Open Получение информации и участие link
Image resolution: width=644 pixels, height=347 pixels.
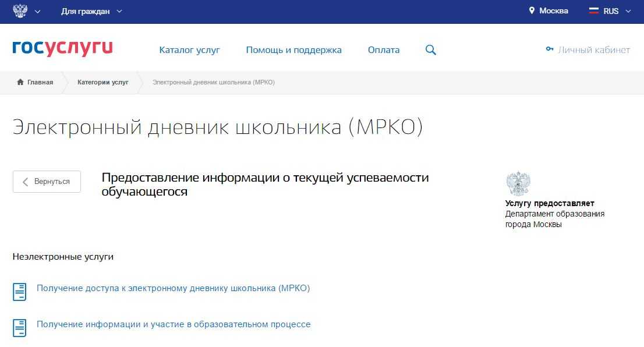tap(174, 324)
